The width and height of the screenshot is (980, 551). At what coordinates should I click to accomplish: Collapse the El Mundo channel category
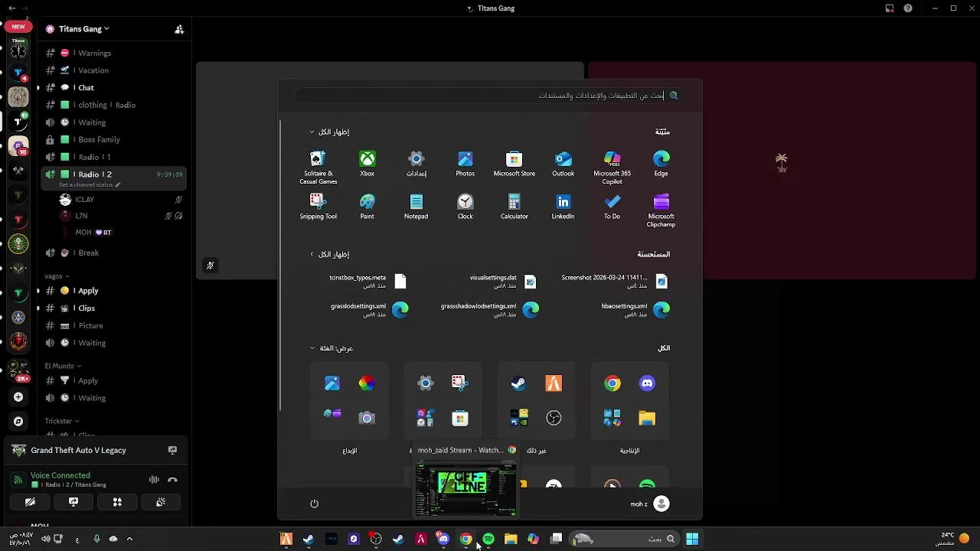point(63,366)
